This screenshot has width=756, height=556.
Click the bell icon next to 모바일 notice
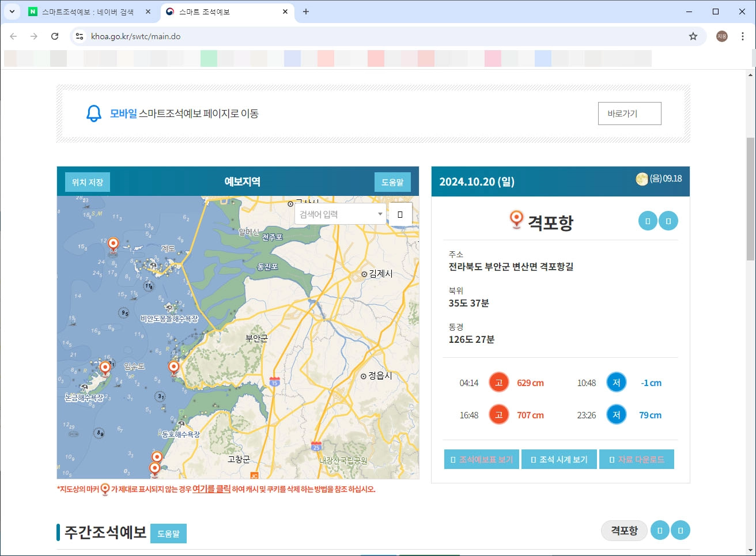pos(93,114)
